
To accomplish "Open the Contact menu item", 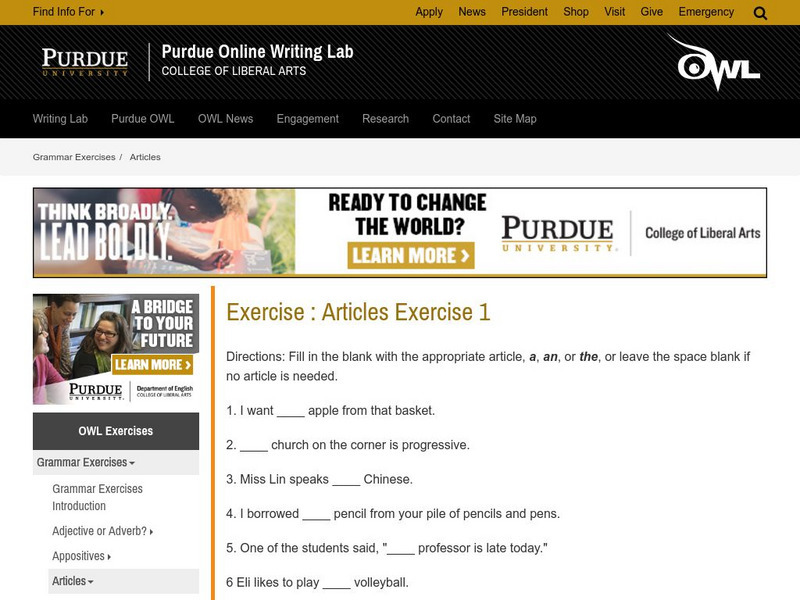I will pyautogui.click(x=451, y=118).
